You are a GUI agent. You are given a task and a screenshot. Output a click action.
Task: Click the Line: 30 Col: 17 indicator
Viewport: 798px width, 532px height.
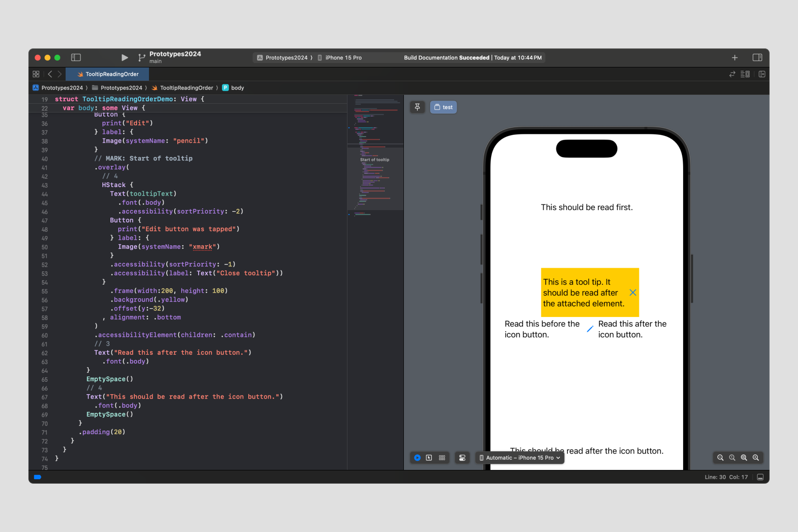[726, 477]
